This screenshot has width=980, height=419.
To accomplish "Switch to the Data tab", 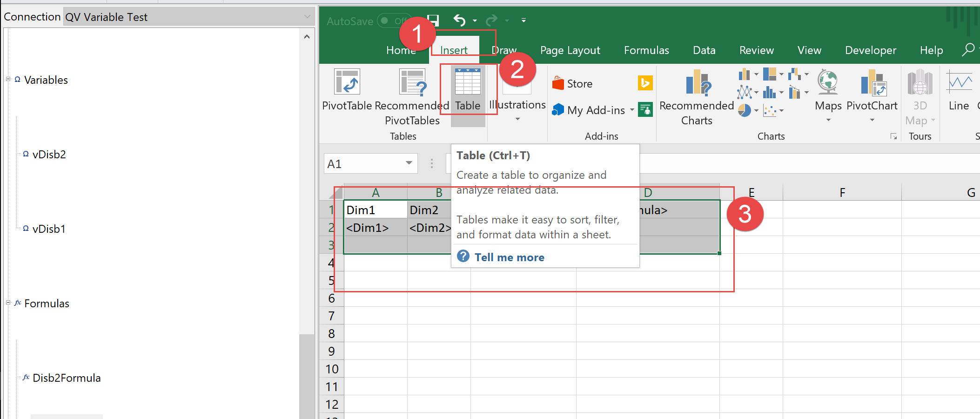I will pyautogui.click(x=704, y=50).
